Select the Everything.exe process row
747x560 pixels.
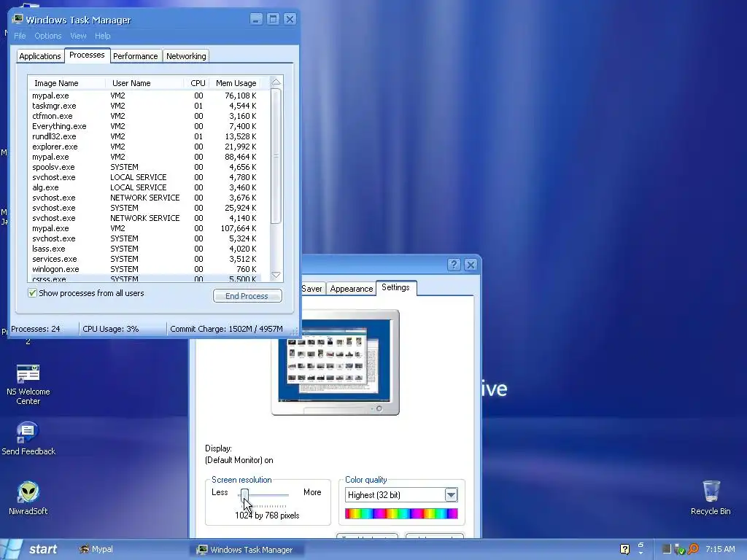coord(145,126)
